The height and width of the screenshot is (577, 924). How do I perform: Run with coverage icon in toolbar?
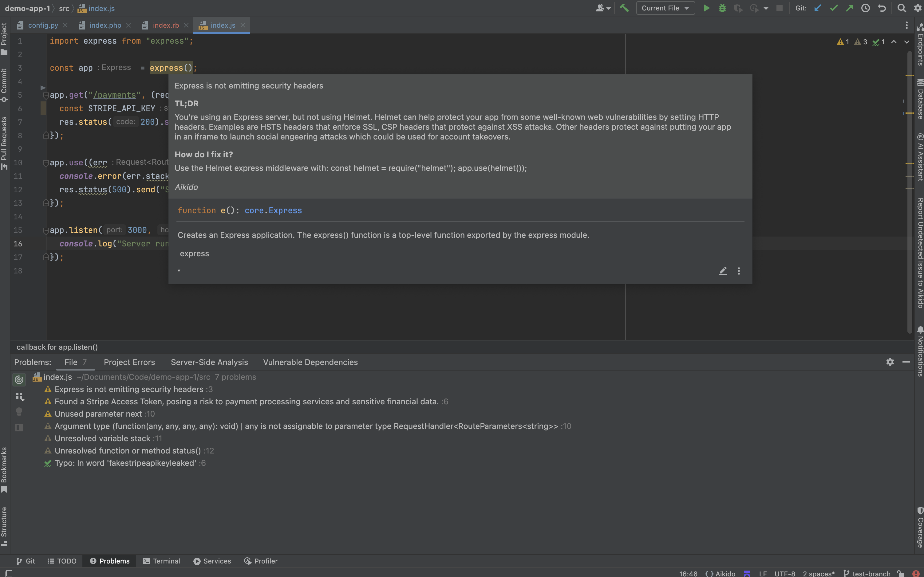738,8
